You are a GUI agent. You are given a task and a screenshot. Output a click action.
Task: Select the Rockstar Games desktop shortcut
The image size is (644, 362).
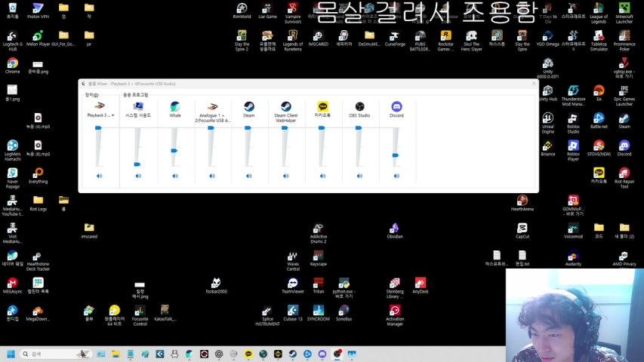pos(445,41)
